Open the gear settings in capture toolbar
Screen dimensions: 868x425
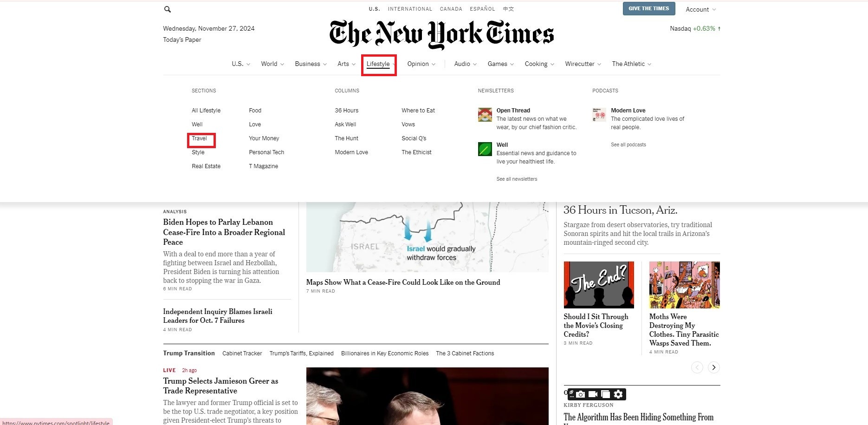click(618, 394)
